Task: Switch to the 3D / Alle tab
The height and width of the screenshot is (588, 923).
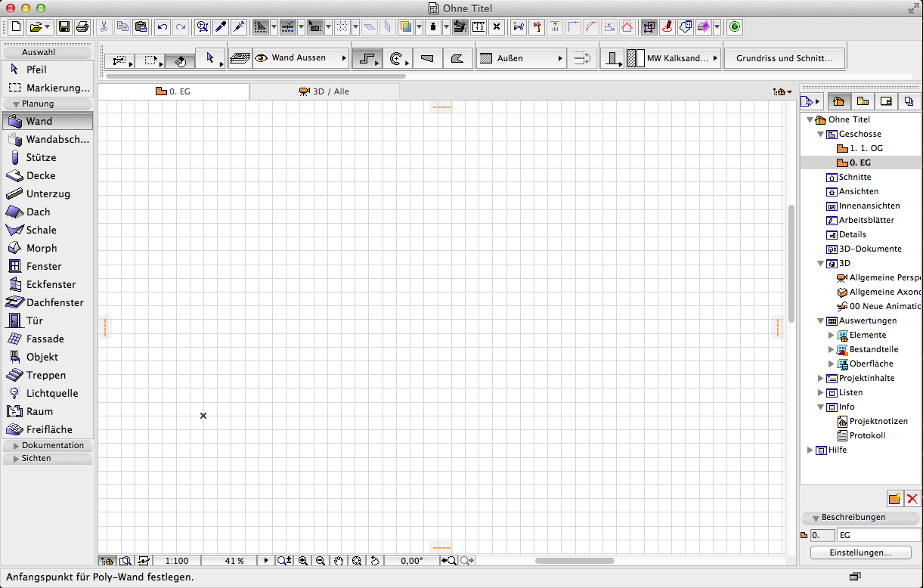Action: click(x=324, y=91)
